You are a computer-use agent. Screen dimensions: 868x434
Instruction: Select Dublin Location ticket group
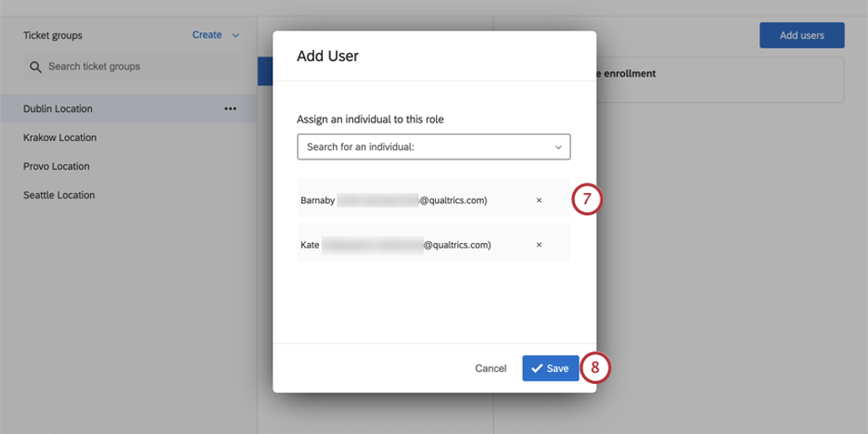point(128,108)
